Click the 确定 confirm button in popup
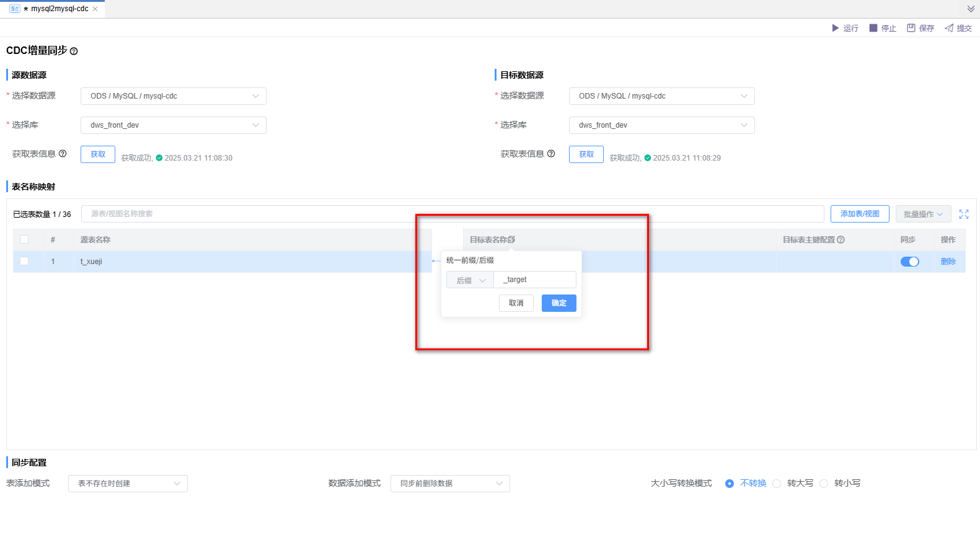This screenshot has height=540, width=980. click(x=558, y=303)
